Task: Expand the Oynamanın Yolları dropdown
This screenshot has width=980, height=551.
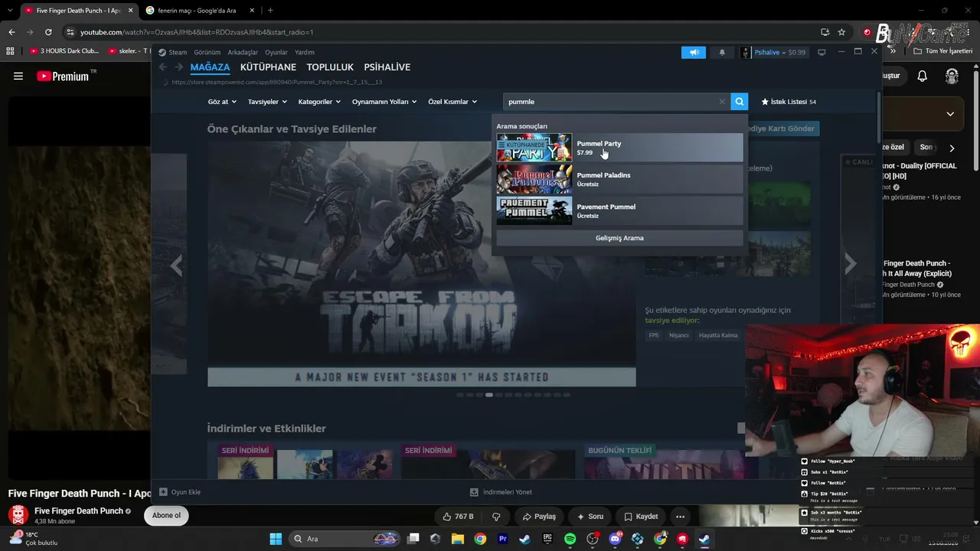Action: pyautogui.click(x=384, y=102)
